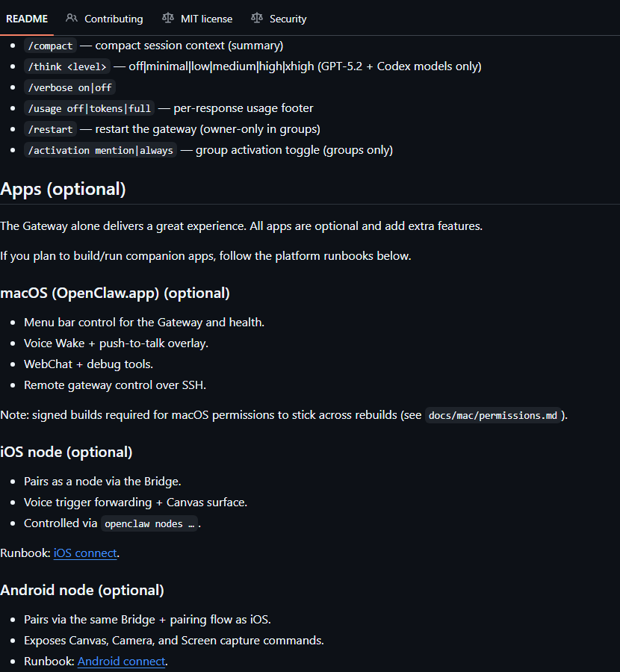Open the Contributing page
620x672 pixels.
pyautogui.click(x=113, y=18)
